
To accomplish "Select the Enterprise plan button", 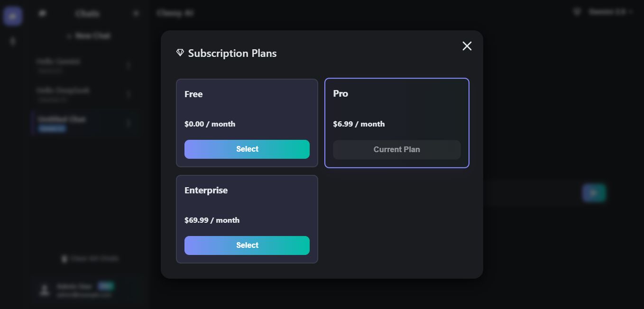I will coord(247,245).
